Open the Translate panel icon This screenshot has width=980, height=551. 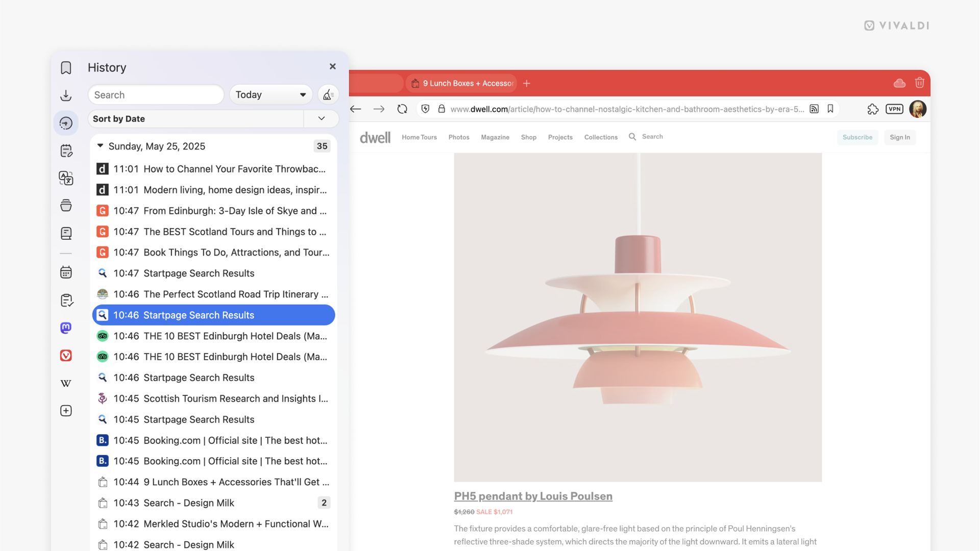[x=66, y=178]
